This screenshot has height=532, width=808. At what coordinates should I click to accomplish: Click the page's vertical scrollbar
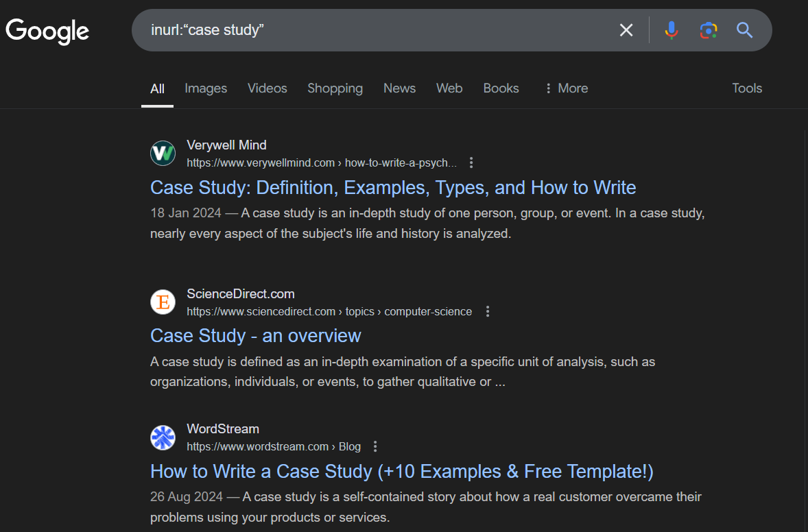[x=805, y=330]
